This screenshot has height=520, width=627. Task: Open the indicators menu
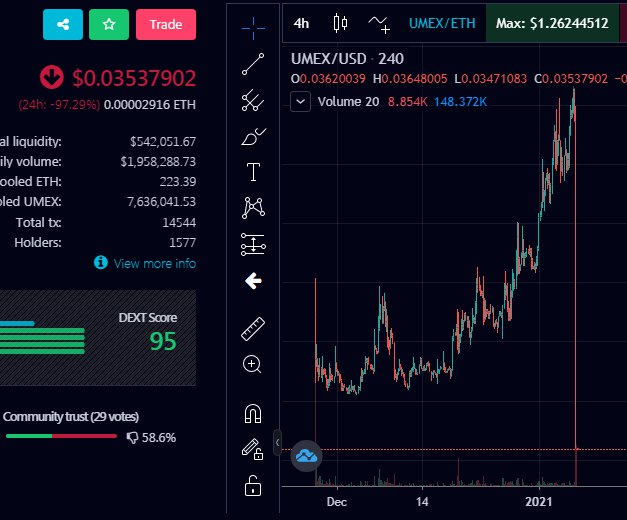379,24
